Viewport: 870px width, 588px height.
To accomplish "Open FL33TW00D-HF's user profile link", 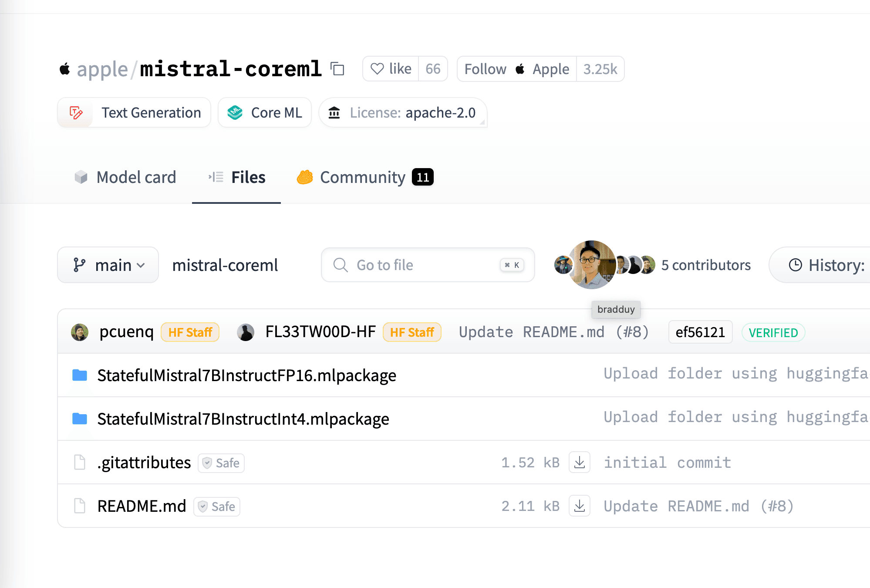I will click(320, 332).
